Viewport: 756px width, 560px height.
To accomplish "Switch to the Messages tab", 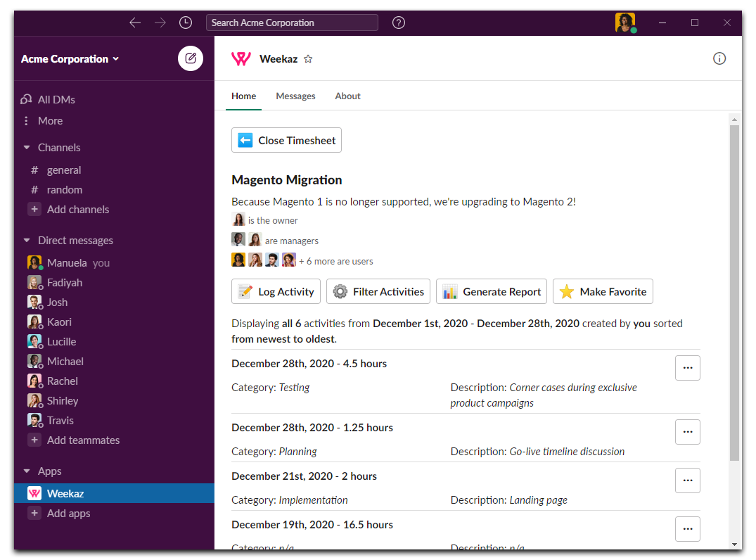I will pyautogui.click(x=295, y=96).
